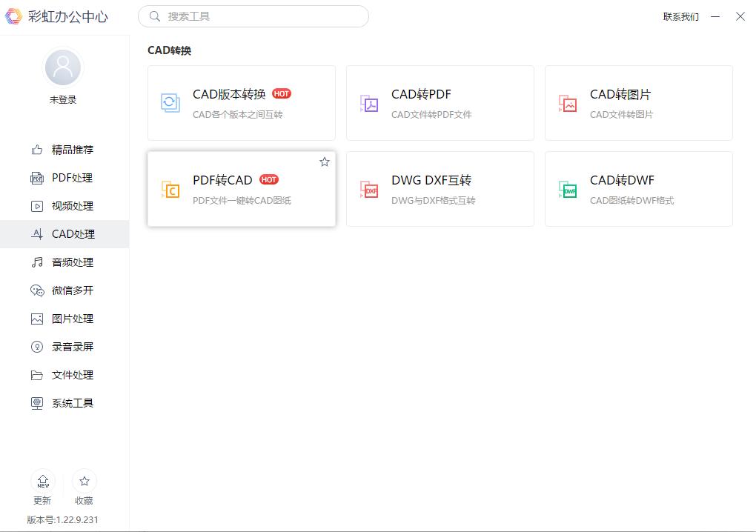
Task: Open 文件处理 label in sidebar
Action: (x=73, y=376)
